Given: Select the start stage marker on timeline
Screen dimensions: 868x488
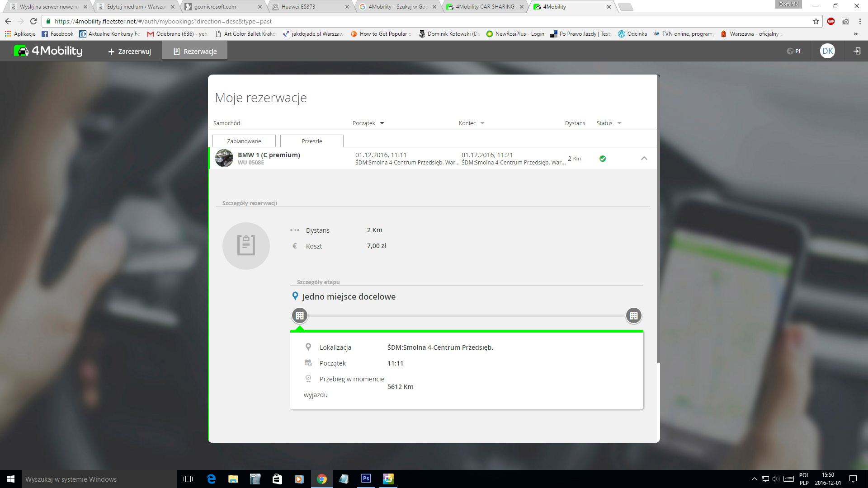Looking at the screenshot, I should click(x=300, y=315).
